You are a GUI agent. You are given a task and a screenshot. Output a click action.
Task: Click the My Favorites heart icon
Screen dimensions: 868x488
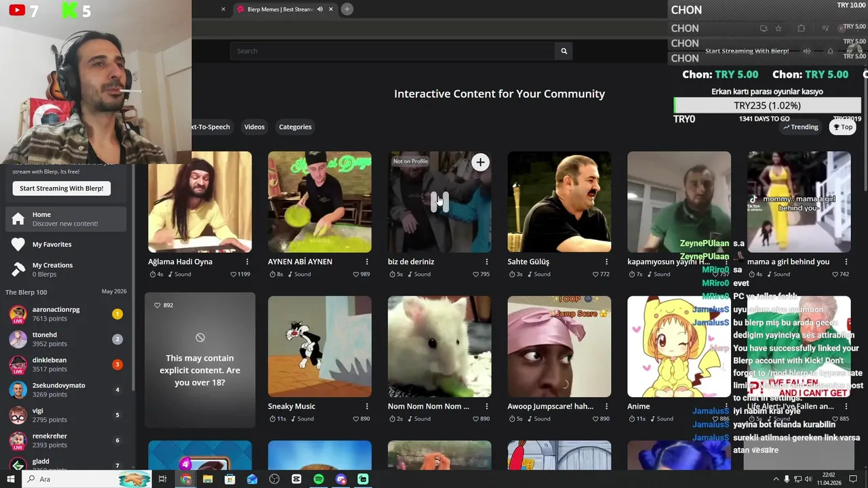tap(18, 244)
